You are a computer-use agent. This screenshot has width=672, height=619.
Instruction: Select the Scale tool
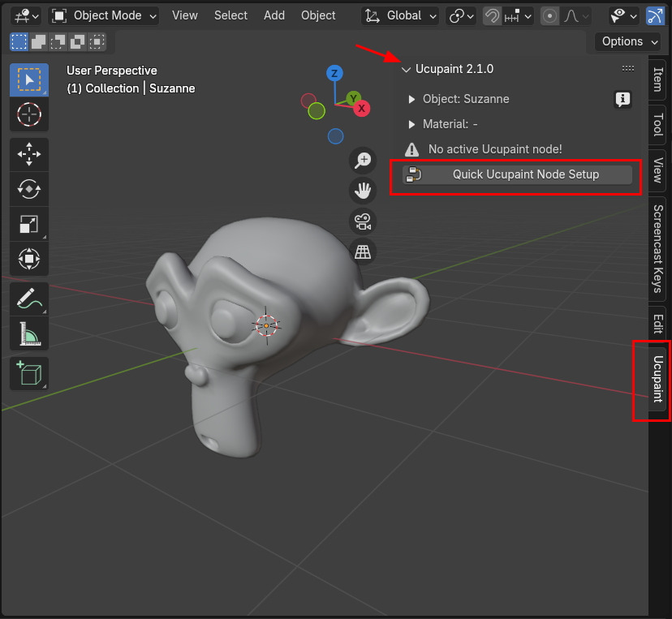[x=29, y=224]
